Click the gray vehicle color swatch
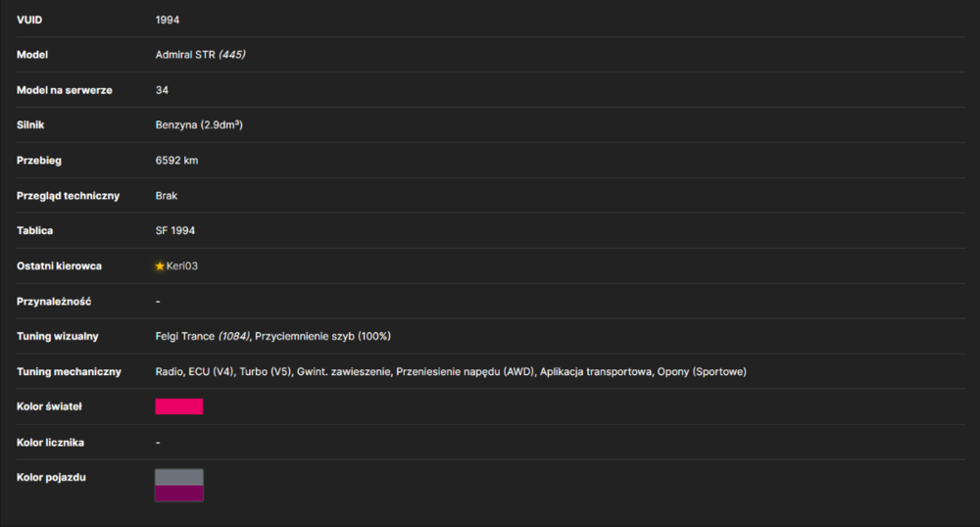The height and width of the screenshot is (527, 980). coord(178,477)
